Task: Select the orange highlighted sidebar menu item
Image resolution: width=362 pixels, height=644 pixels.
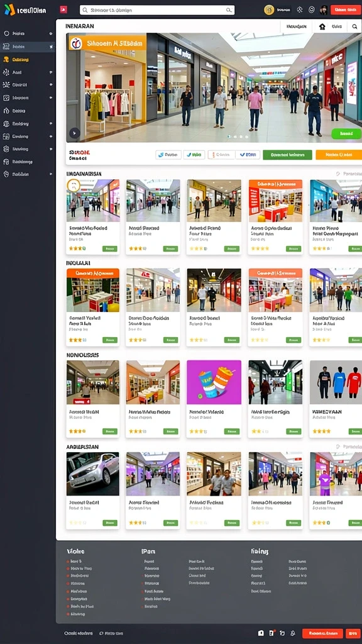Action: (28, 60)
